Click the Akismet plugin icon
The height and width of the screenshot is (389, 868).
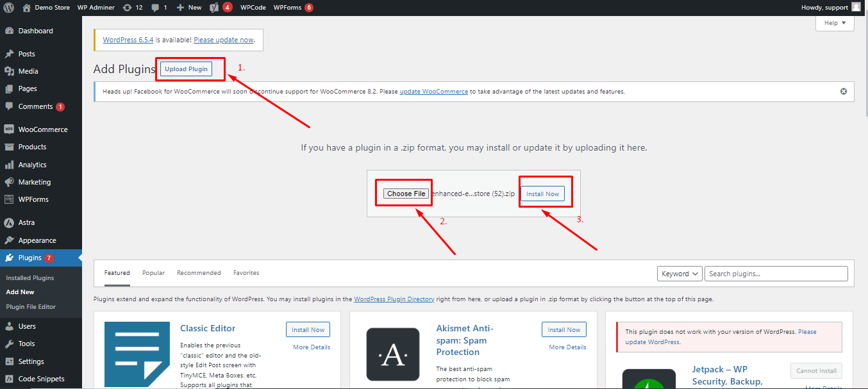click(x=393, y=354)
